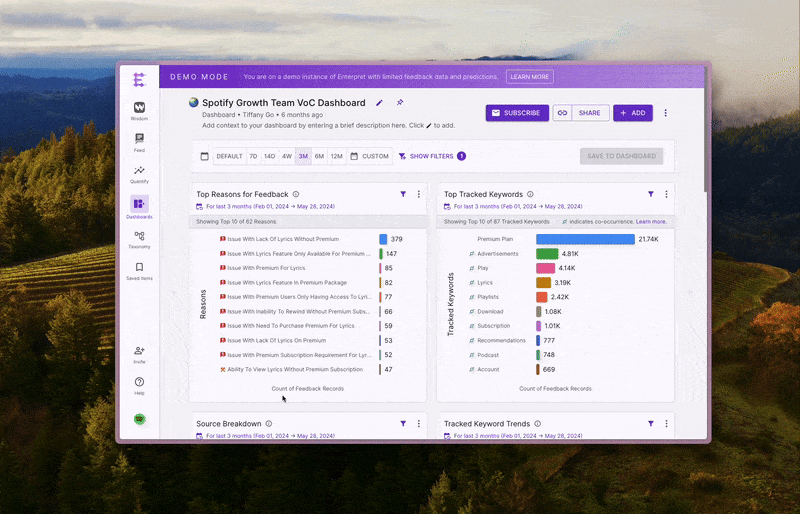Open Dashboards in the sidebar
Screen dimensions: 800x514
[139, 207]
